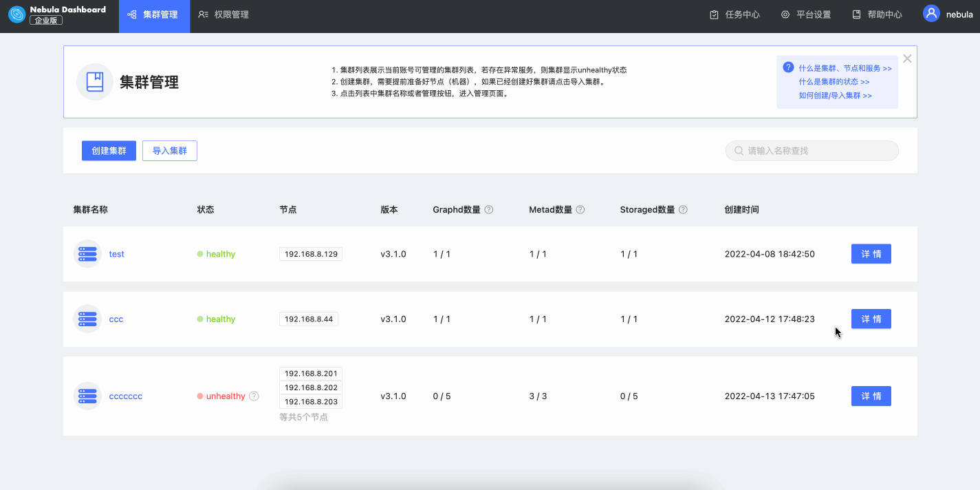Focus the 请输入名称查找 search field
The width and height of the screenshot is (980, 490).
point(812,151)
